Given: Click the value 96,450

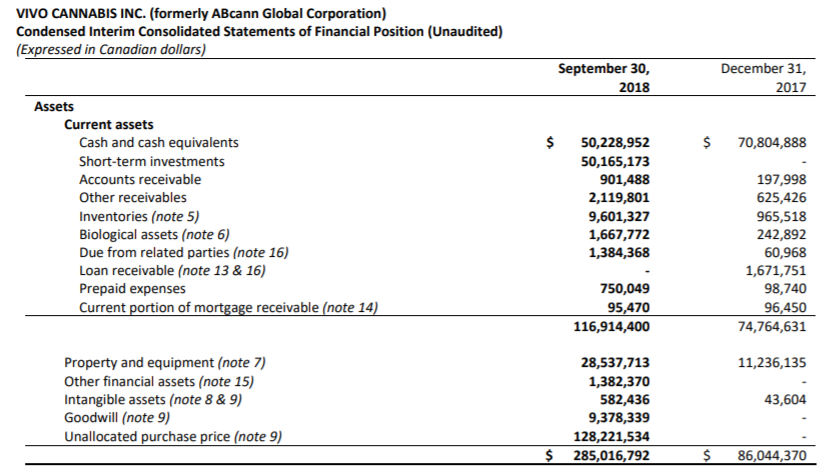Looking at the screenshot, I should point(785,307).
